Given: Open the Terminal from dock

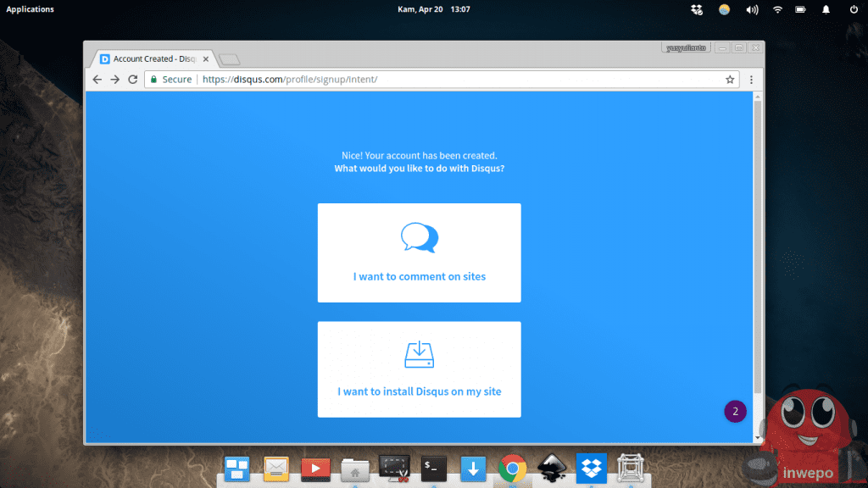Looking at the screenshot, I should [433, 469].
